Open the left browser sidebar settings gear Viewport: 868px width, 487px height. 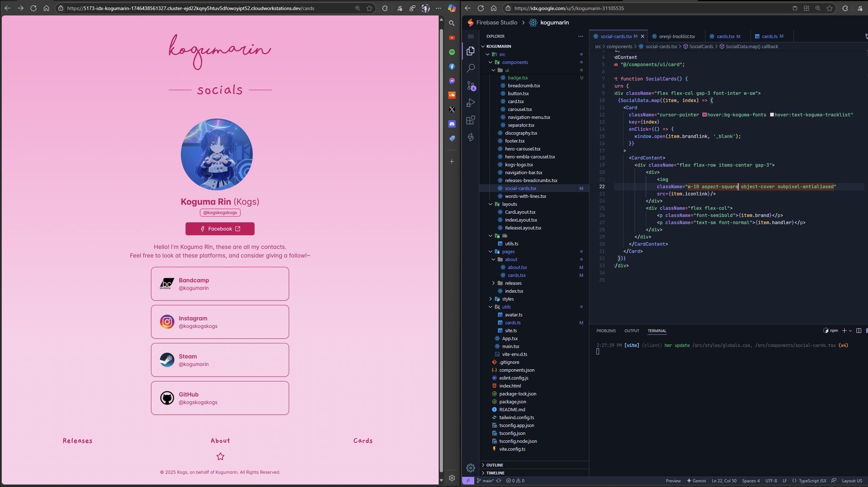[452, 478]
